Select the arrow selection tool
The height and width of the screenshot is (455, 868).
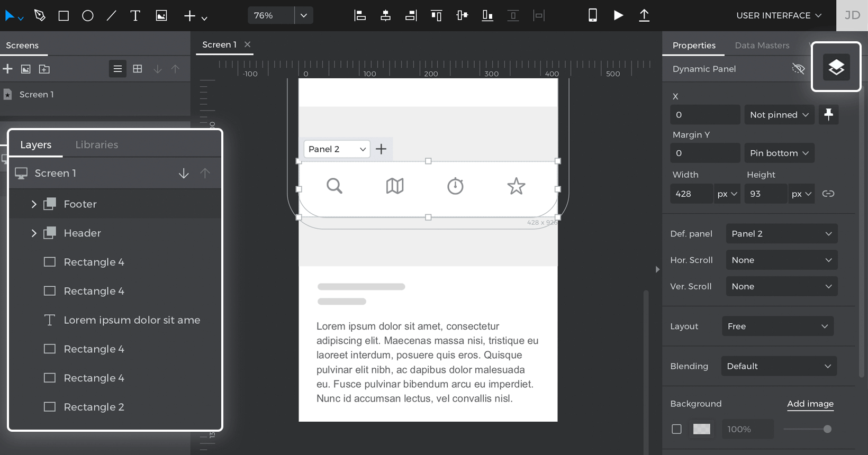[x=10, y=16]
